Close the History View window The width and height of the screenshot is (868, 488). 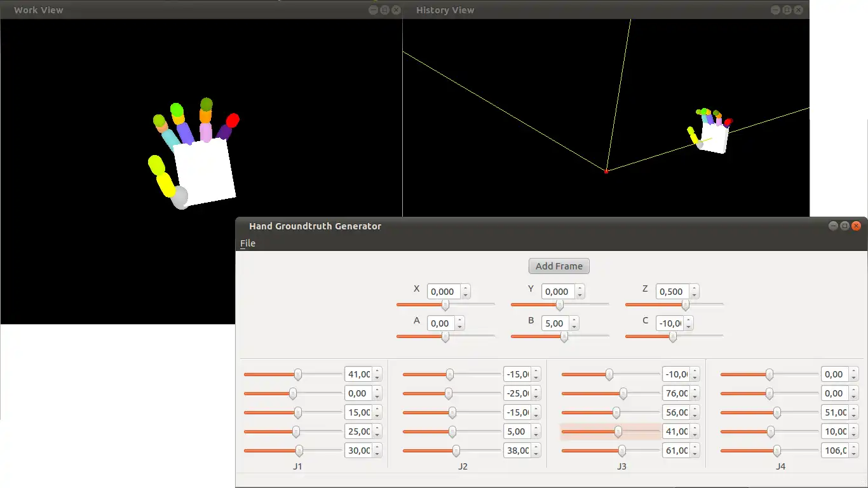click(798, 10)
